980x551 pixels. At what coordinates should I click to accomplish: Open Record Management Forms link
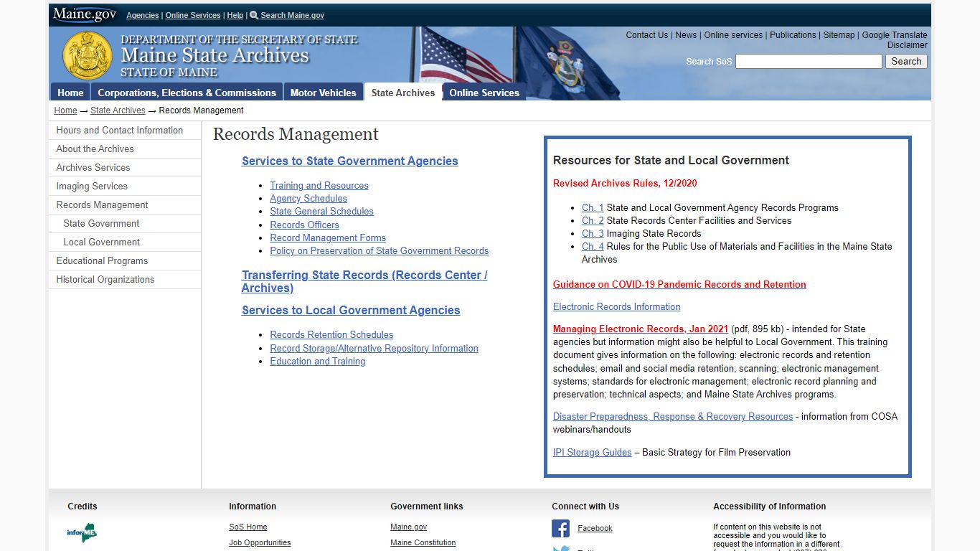click(x=328, y=237)
